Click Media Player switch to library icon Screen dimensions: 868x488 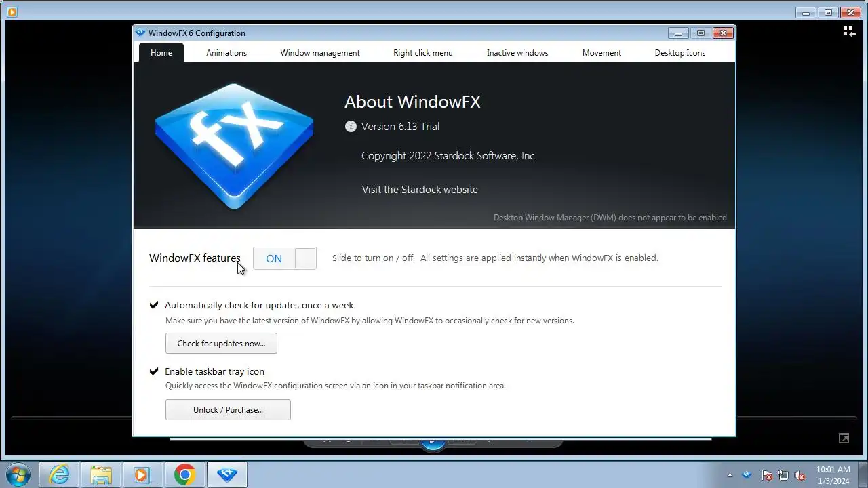point(849,31)
